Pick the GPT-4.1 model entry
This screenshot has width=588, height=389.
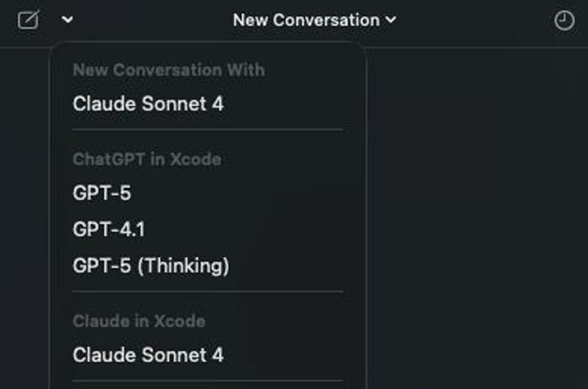(x=109, y=230)
